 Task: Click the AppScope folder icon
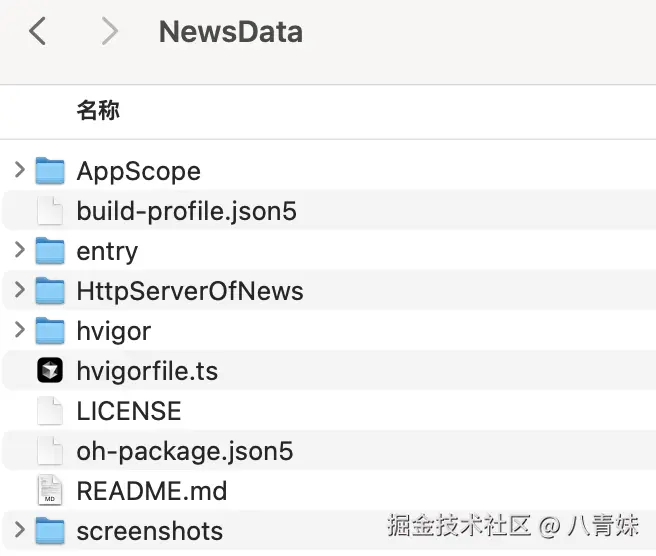pos(50,171)
